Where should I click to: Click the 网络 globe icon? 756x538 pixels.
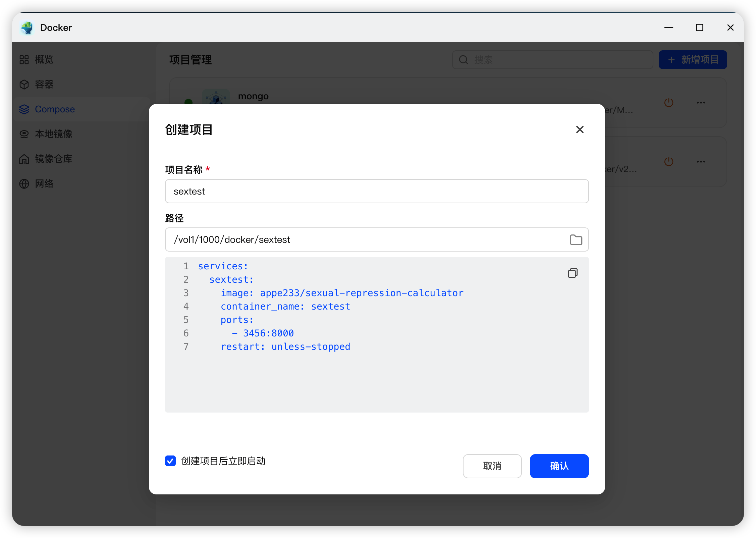(24, 184)
